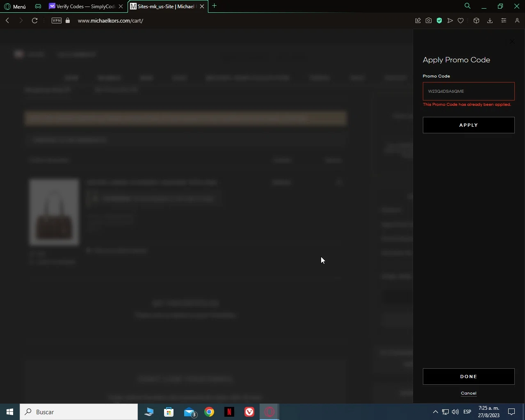Go back to the previous page

(x=7, y=21)
